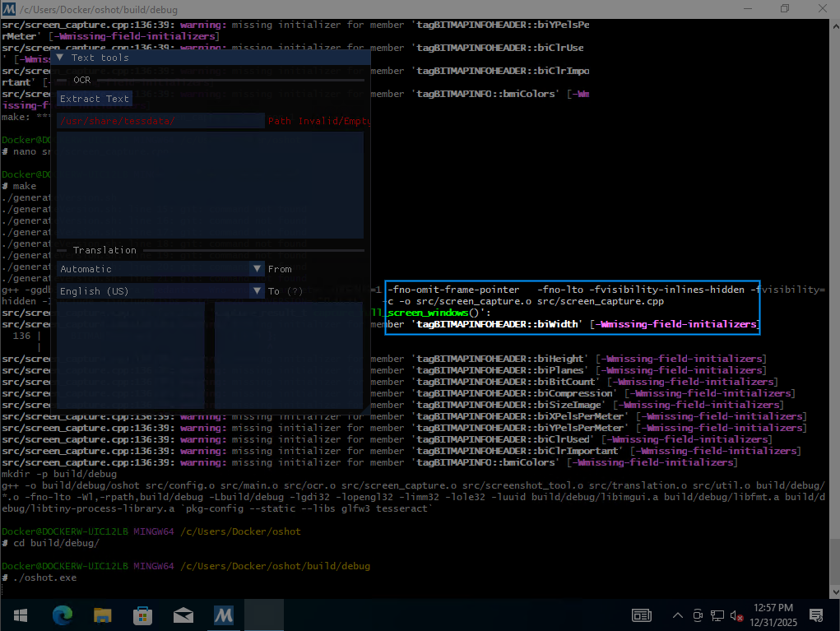Launch Microsoft Edge from the taskbar
The height and width of the screenshot is (631, 840).
pyautogui.click(x=63, y=615)
